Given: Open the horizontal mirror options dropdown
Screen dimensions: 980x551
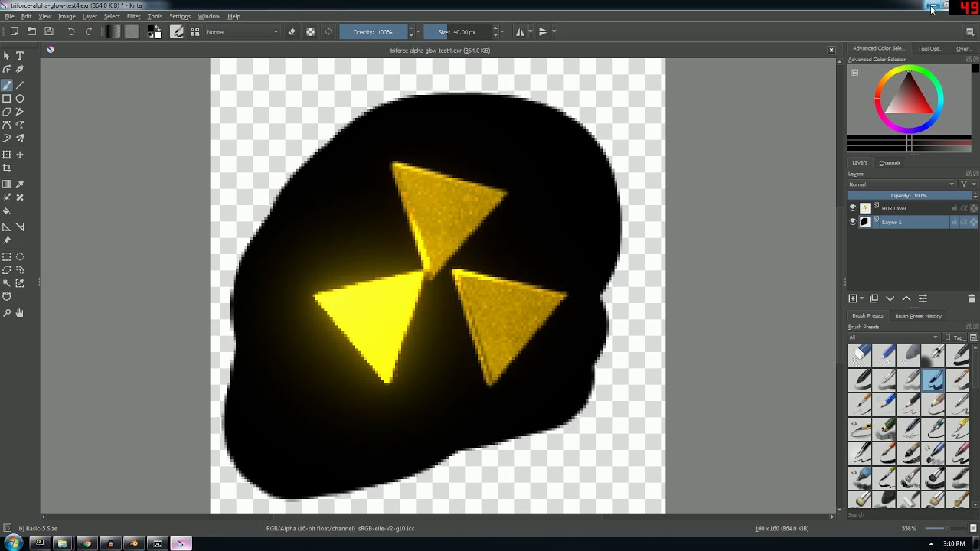Looking at the screenshot, I should click(529, 32).
